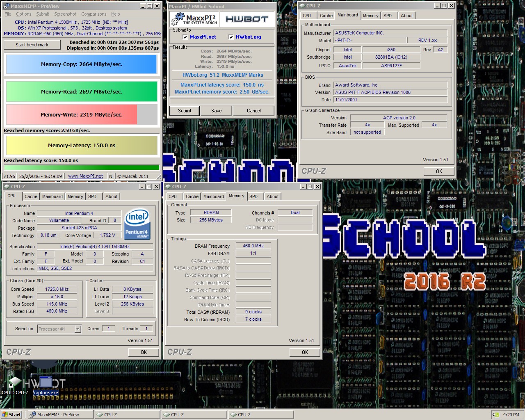Click the 4:20 PM taskbar clock

coord(511,415)
